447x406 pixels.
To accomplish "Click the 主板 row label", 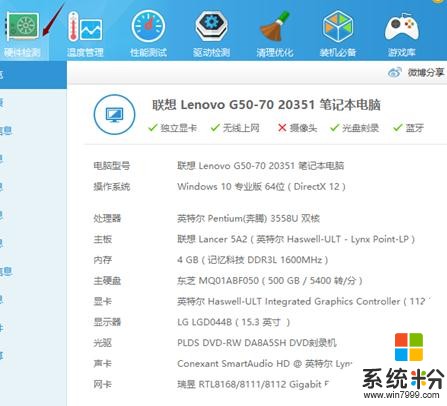I will 102,239.
